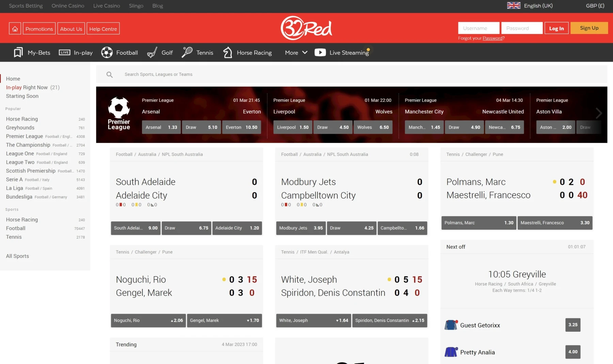The width and height of the screenshot is (613, 364).
Task: Go to Slingo section
Action: pyautogui.click(x=136, y=6)
